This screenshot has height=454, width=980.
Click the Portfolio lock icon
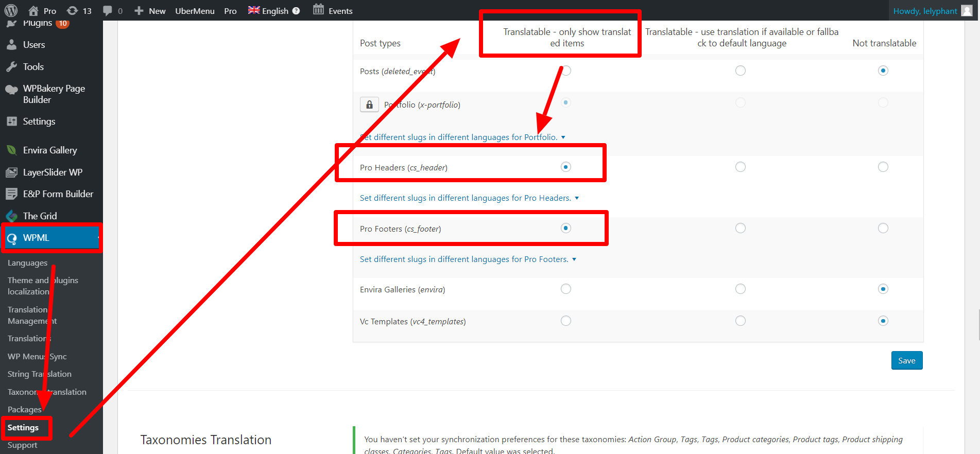click(369, 104)
